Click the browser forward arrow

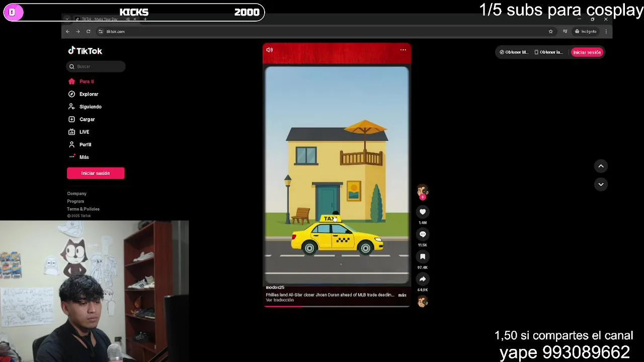(78, 31)
